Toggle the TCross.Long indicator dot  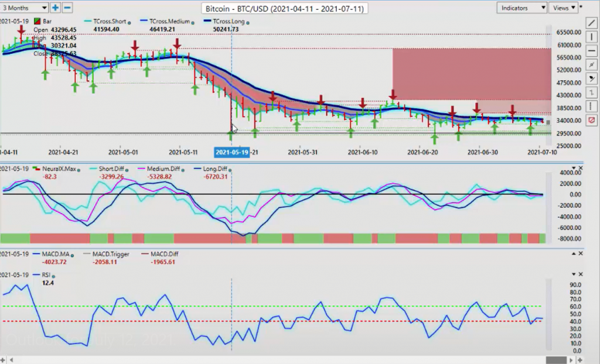(x=248, y=23)
